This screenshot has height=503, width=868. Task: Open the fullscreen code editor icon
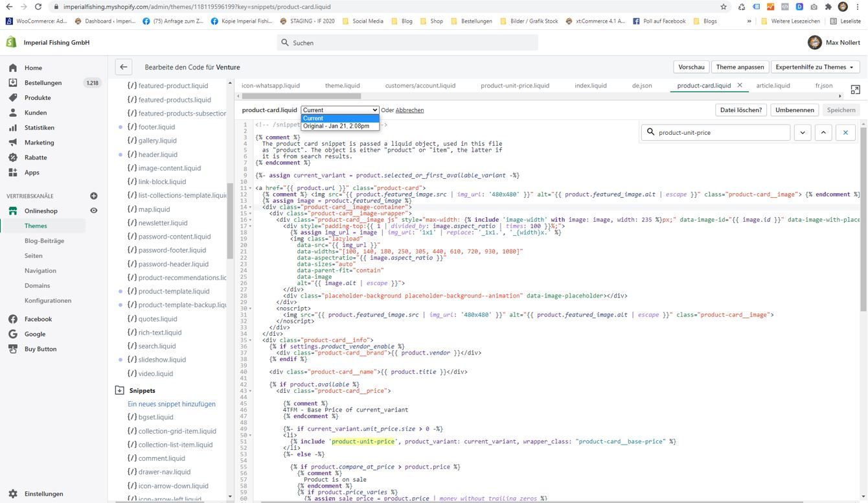pyautogui.click(x=855, y=89)
